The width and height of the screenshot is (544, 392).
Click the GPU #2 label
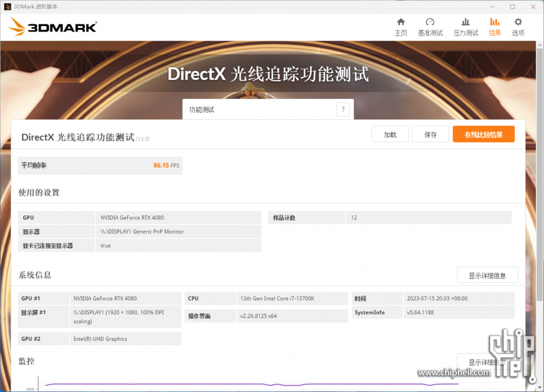(x=31, y=339)
